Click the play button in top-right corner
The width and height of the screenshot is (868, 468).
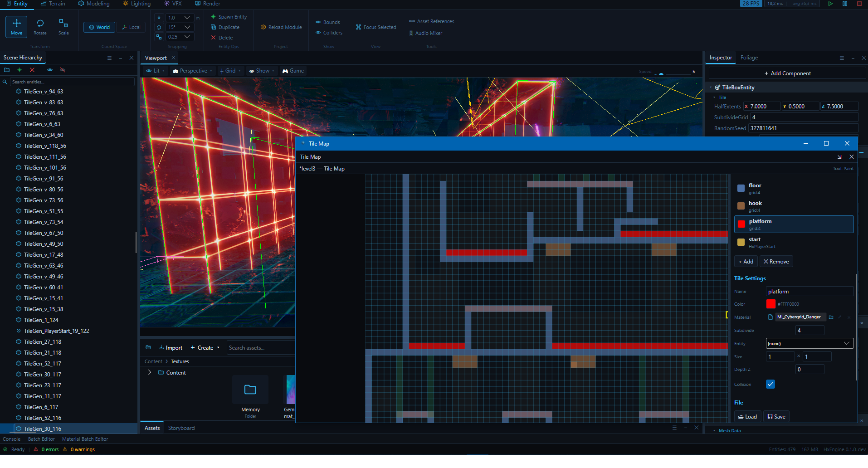point(830,4)
